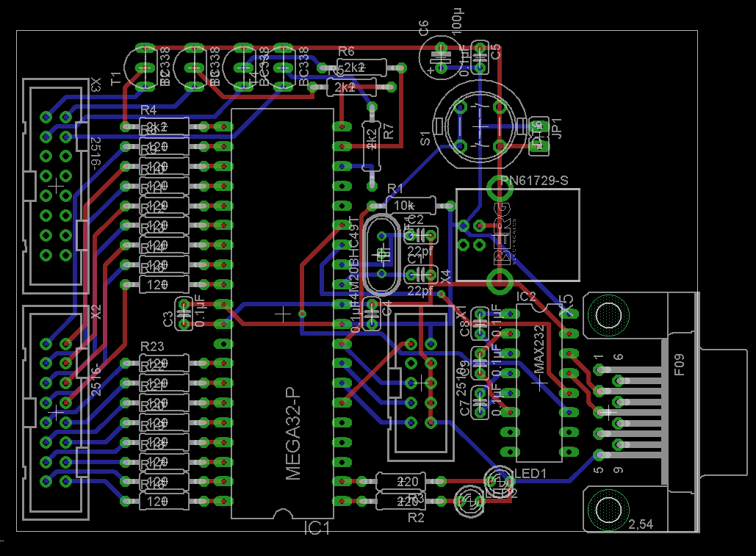Image resolution: width=756 pixels, height=556 pixels.
Task: Select the LED1 component
Action: coord(500,480)
